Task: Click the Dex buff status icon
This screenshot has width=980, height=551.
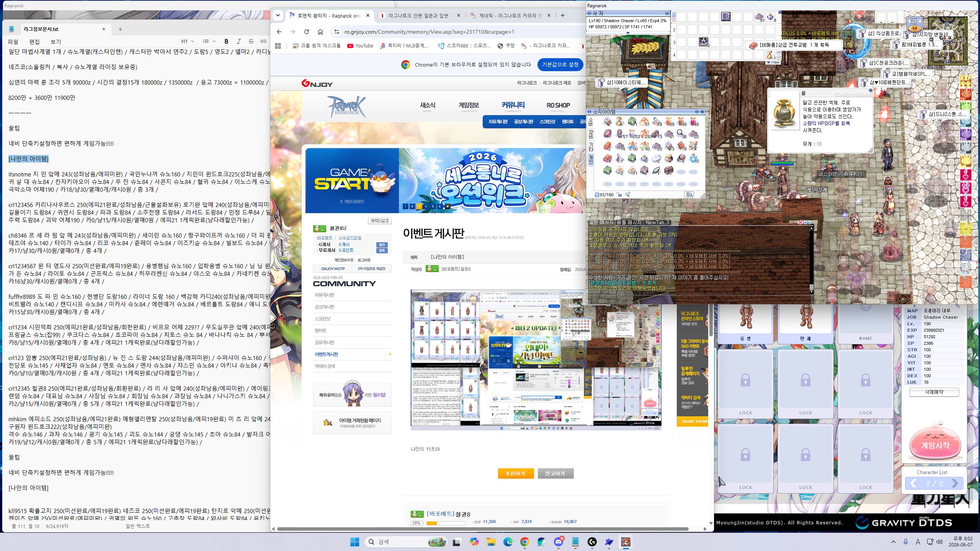Action: tap(965, 134)
